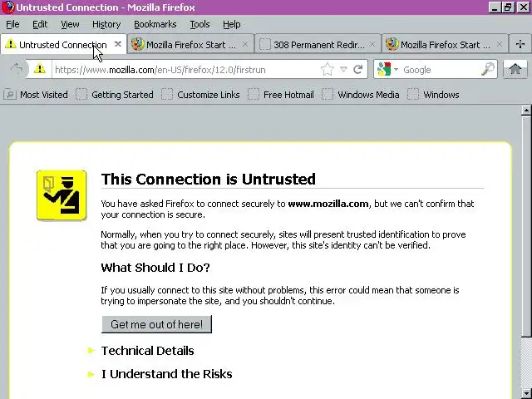Click the scrollbar up arrow
532x399 pixels.
point(526,111)
